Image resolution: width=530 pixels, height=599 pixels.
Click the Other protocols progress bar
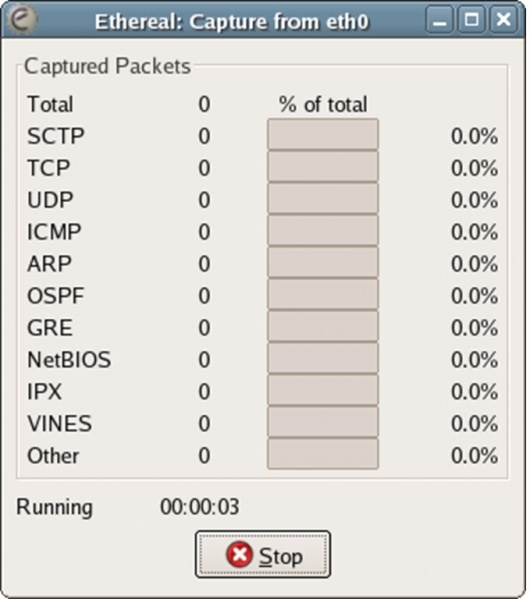[323, 454]
